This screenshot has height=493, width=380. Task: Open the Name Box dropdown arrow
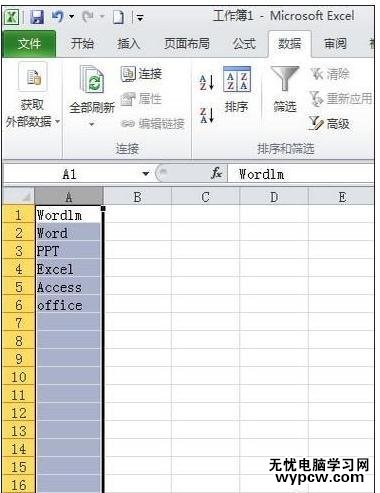(x=145, y=174)
